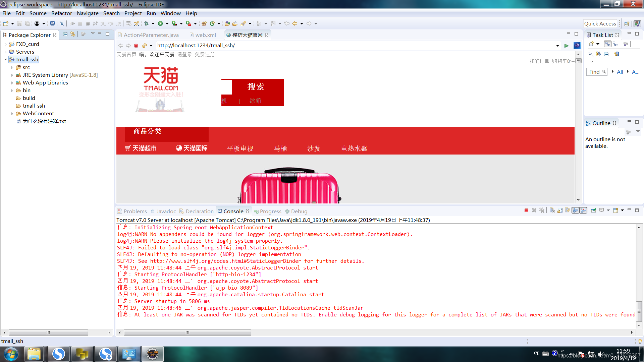Stop page loading in the internal browser
Screen dimensions: 644x362
click(136, 46)
